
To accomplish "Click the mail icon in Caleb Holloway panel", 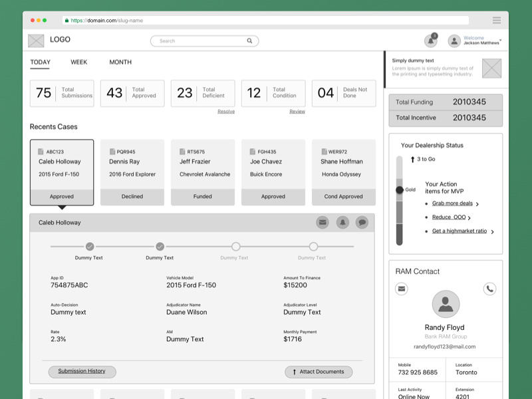I will [323, 223].
